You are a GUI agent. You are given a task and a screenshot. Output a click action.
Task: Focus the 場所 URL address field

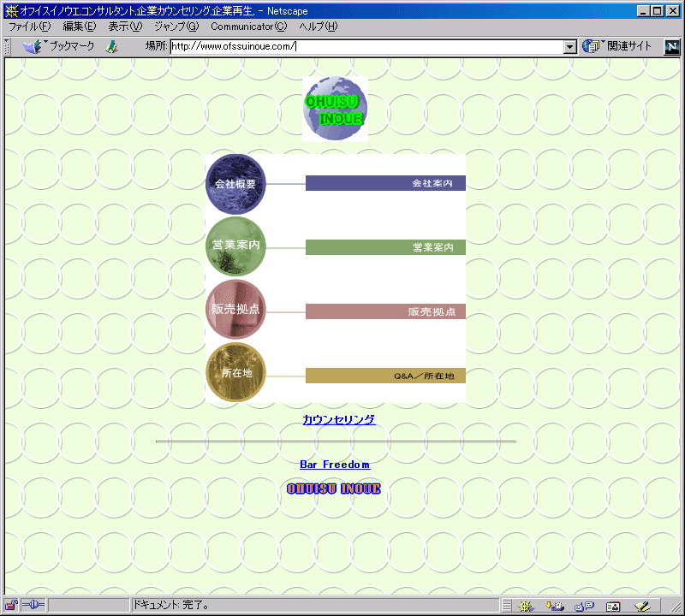pos(366,46)
